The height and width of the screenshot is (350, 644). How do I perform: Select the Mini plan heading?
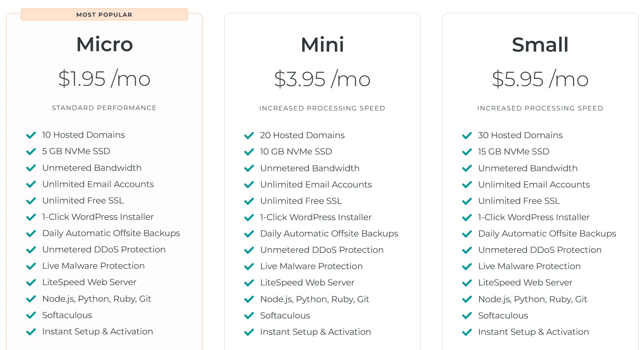coord(322,44)
